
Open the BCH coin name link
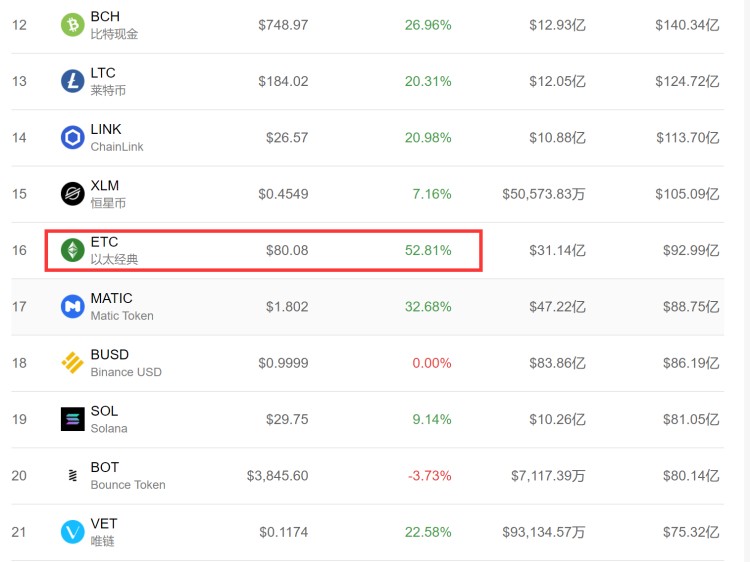click(105, 16)
